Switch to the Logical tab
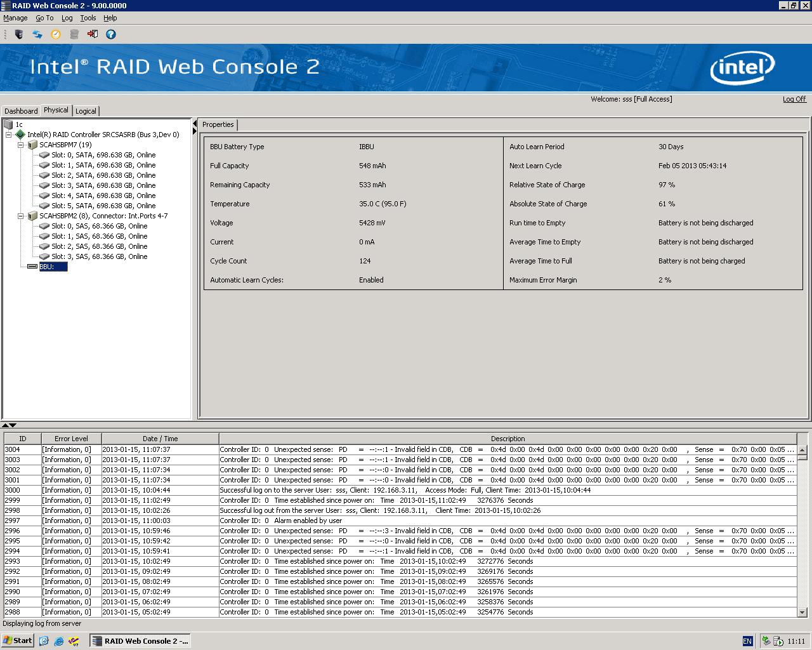 point(86,111)
